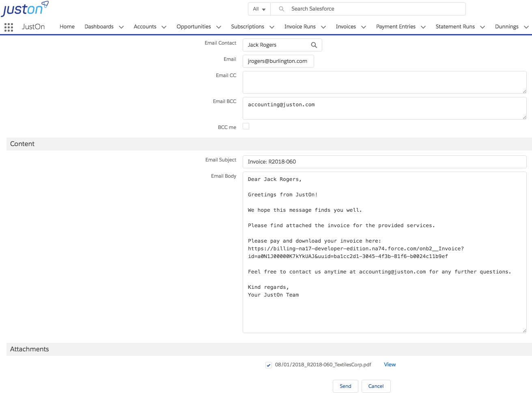532x398 pixels.
Task: Click the JustOn logo
Action: coord(25,9)
